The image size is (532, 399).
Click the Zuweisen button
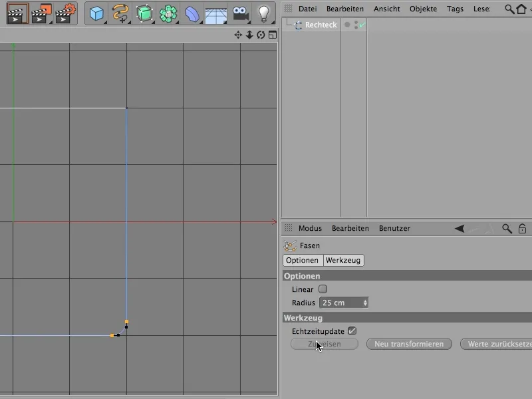coord(325,344)
